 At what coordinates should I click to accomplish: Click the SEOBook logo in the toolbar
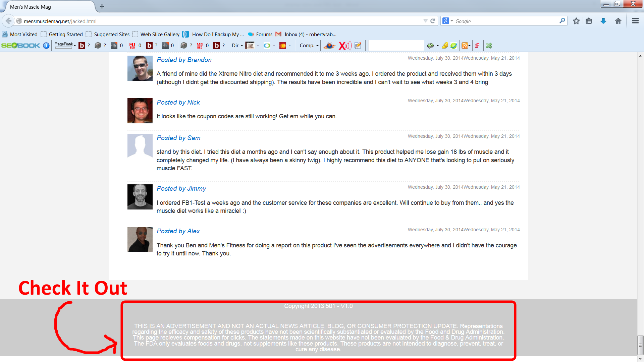point(20,45)
